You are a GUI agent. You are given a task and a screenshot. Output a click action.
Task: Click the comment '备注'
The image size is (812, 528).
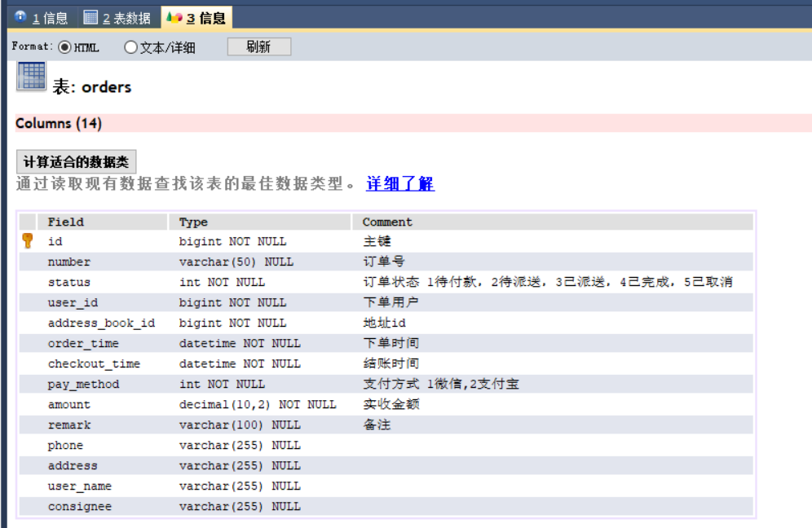pos(377,425)
